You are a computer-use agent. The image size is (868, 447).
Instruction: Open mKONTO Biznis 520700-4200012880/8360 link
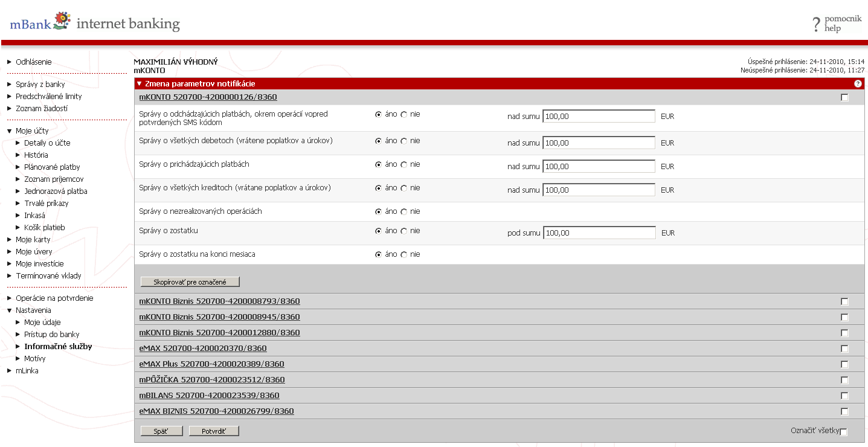(219, 332)
